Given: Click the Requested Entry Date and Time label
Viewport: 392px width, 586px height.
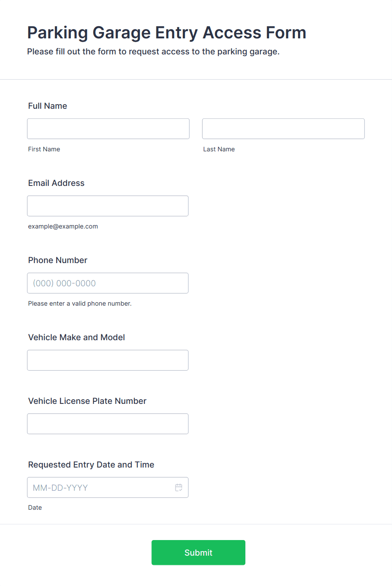Looking at the screenshot, I should [x=91, y=465].
